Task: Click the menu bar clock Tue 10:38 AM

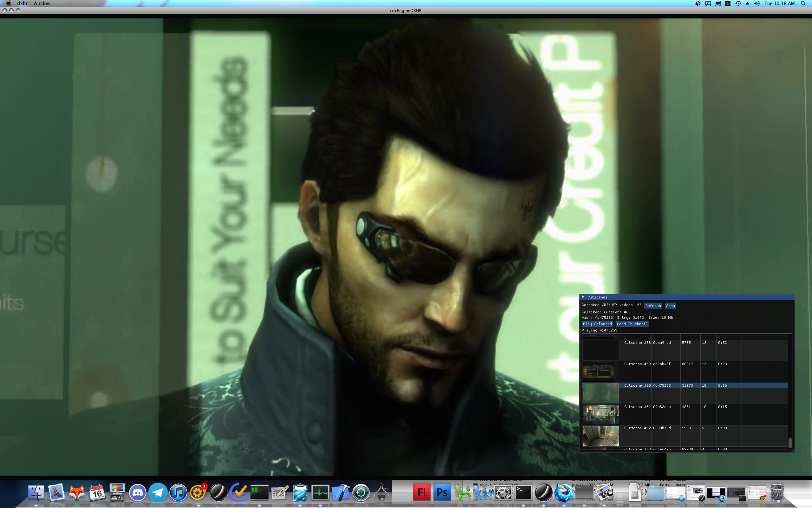Action: tap(779, 3)
